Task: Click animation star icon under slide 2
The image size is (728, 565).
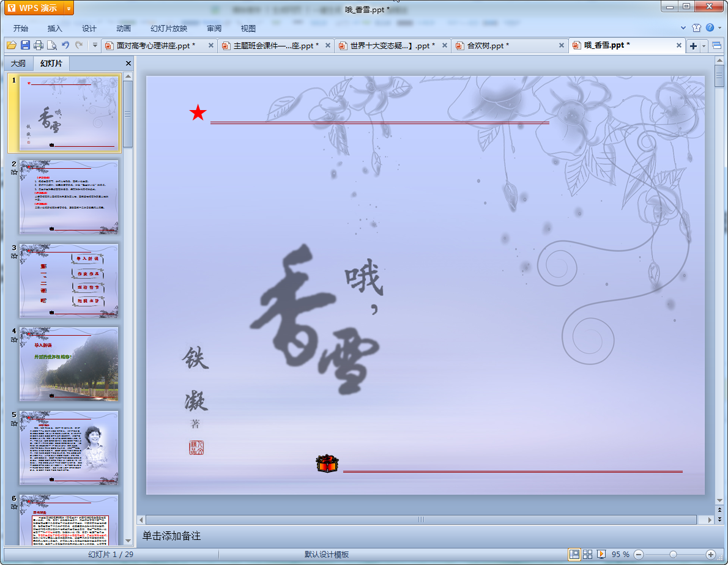Action: [x=14, y=172]
